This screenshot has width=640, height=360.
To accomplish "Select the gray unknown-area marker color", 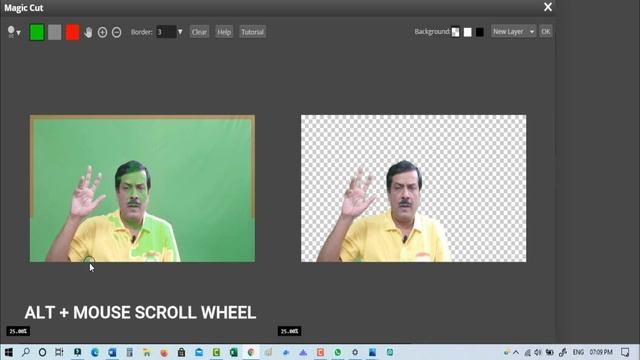I will coord(55,32).
